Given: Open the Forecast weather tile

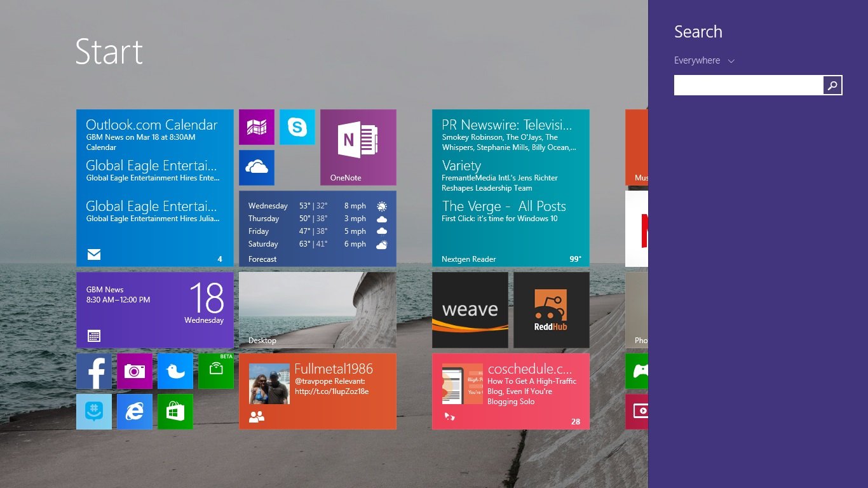Looking at the screenshot, I should pos(318,229).
